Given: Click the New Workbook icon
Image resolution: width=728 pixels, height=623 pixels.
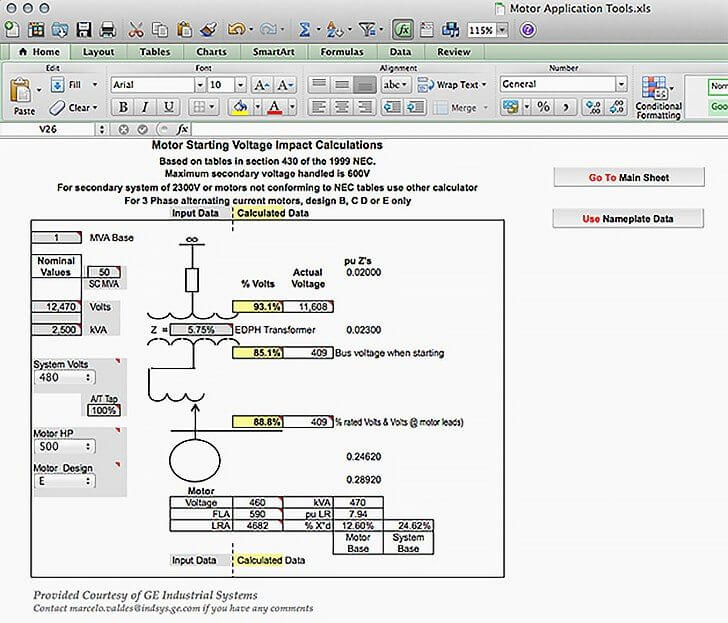Looking at the screenshot, I should [12, 29].
